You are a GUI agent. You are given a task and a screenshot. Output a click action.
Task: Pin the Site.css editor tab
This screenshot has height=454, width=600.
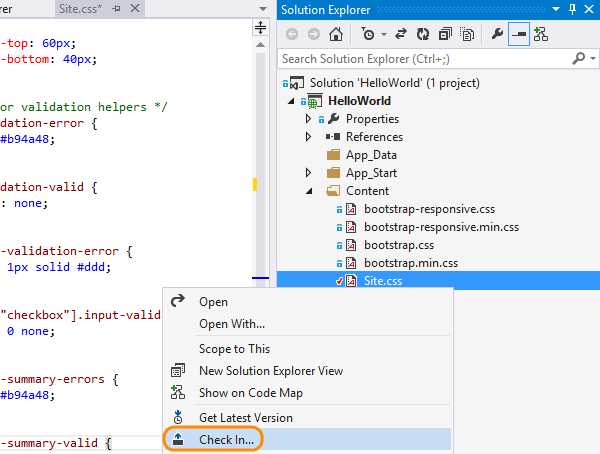click(116, 8)
